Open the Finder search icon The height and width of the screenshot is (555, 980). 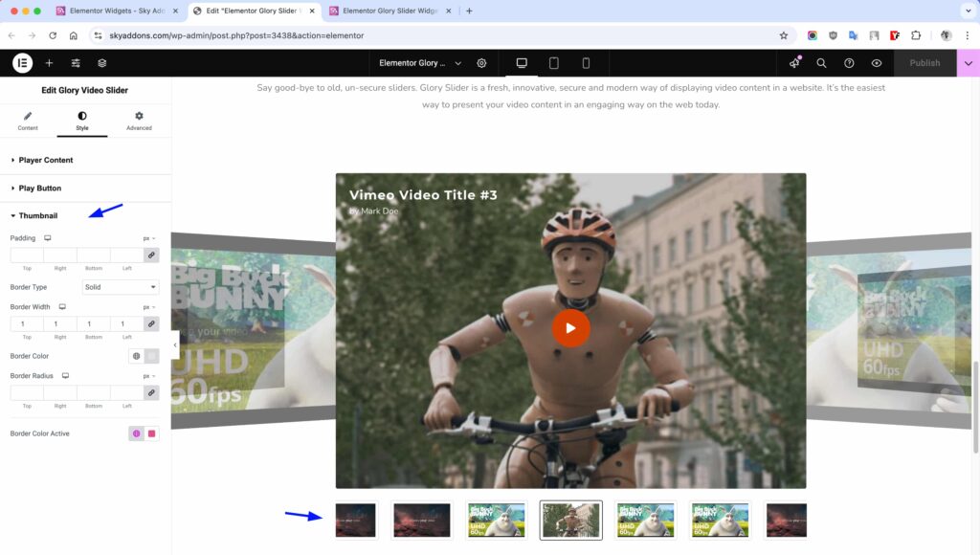click(821, 63)
